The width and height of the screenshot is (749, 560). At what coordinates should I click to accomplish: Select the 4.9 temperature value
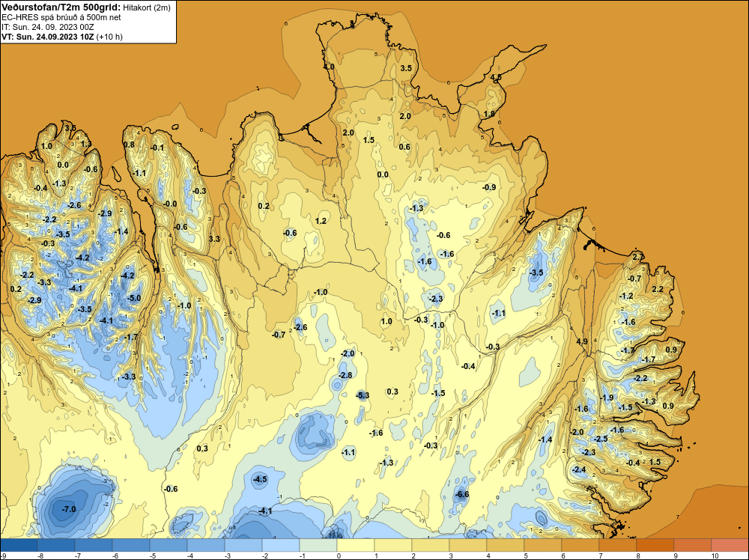pos(582,342)
